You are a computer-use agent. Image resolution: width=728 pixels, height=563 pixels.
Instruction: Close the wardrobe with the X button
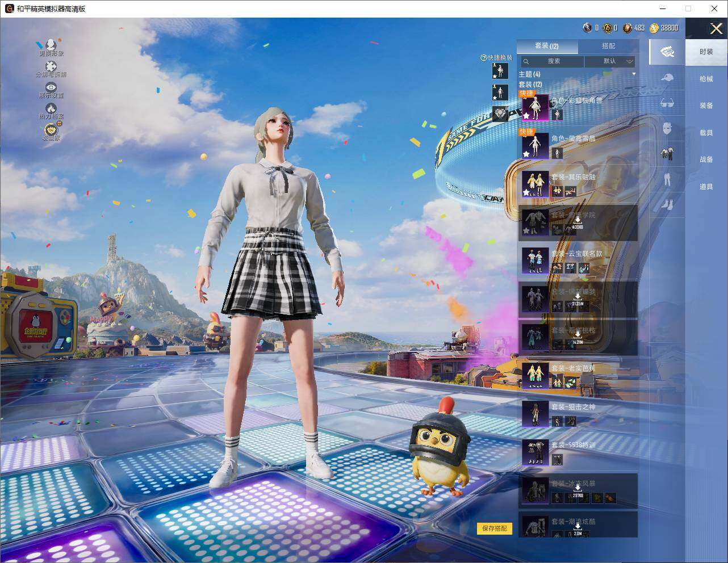click(716, 28)
